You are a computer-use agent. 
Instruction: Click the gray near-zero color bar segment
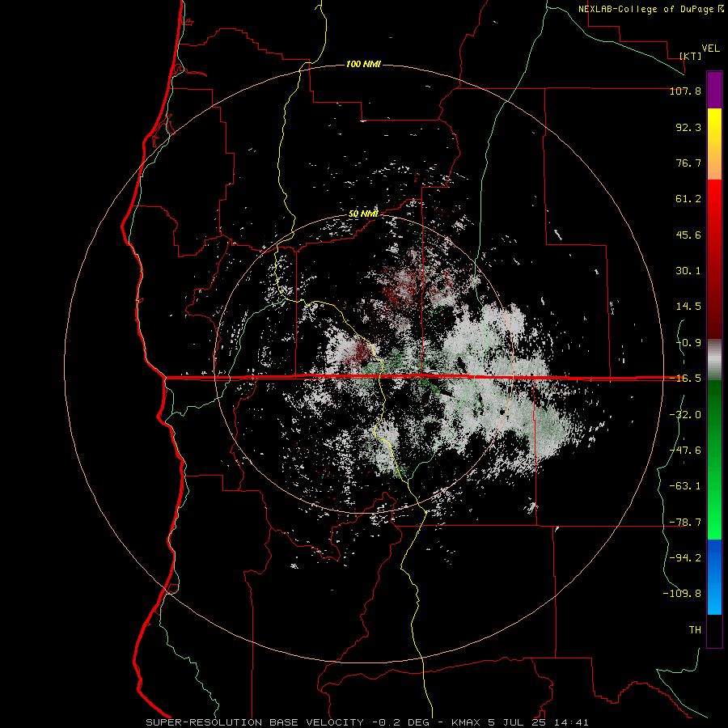point(714,360)
